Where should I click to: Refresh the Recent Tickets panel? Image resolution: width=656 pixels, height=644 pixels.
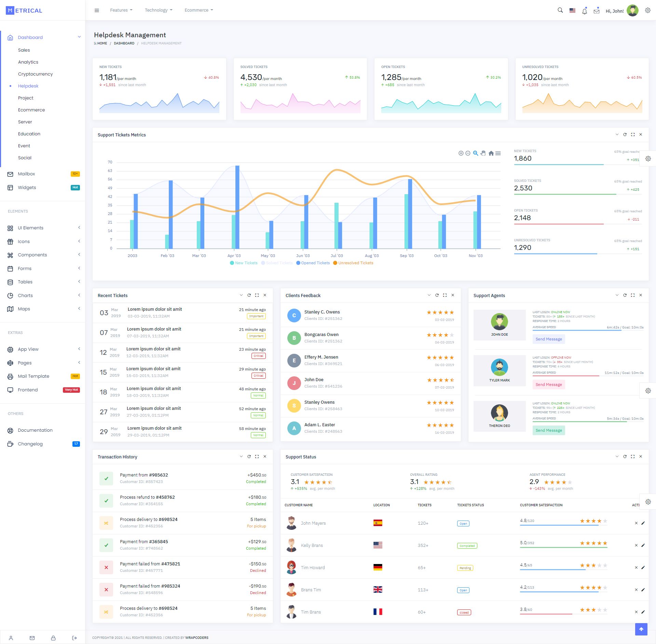point(249,295)
